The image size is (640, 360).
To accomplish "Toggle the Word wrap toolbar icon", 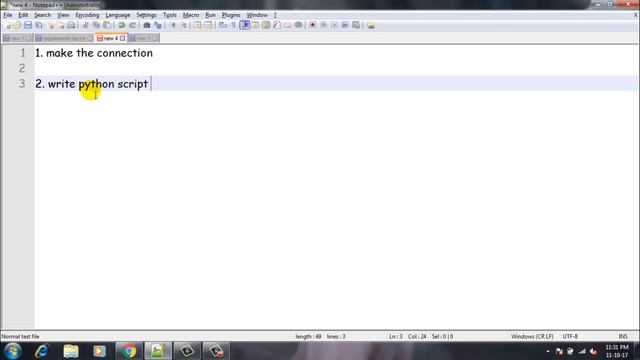I will pyautogui.click(x=223, y=25).
